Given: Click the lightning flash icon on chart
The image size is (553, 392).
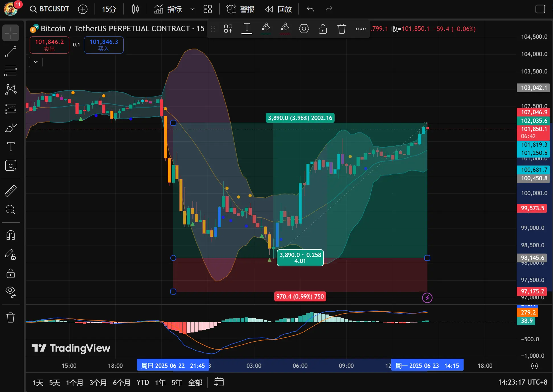Looking at the screenshot, I should [x=427, y=298].
